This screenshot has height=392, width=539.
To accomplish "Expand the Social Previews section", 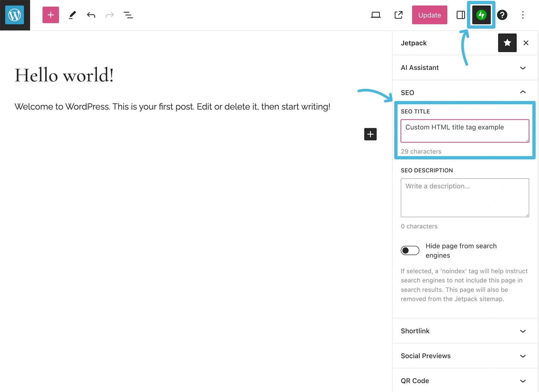I will point(465,356).
